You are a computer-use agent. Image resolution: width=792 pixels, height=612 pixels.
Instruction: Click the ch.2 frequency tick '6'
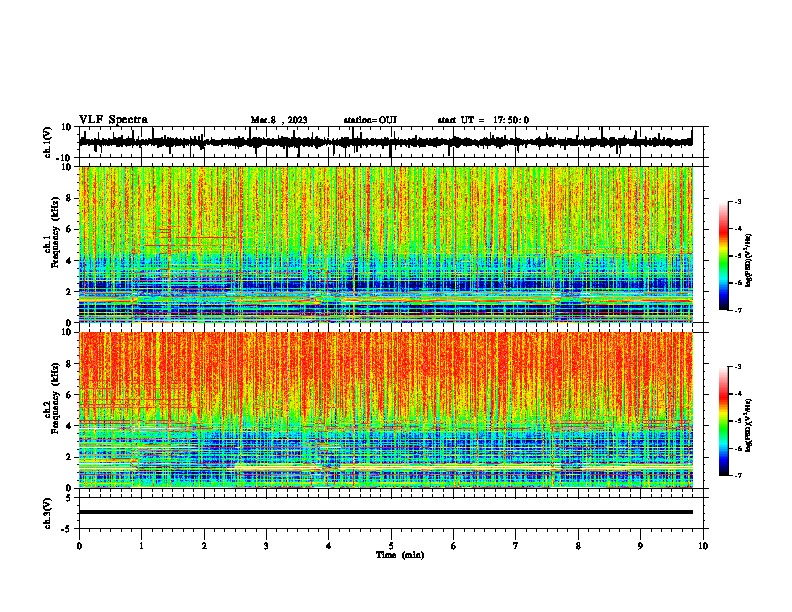(69, 395)
